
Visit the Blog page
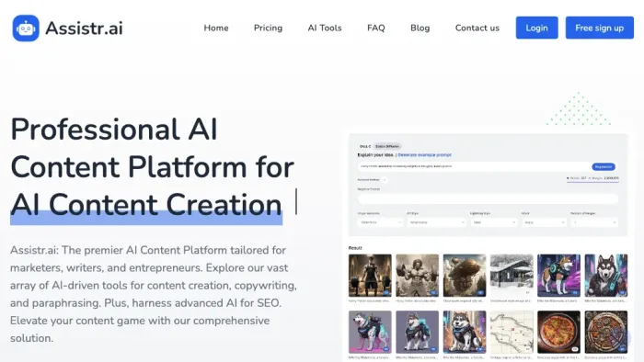click(420, 28)
